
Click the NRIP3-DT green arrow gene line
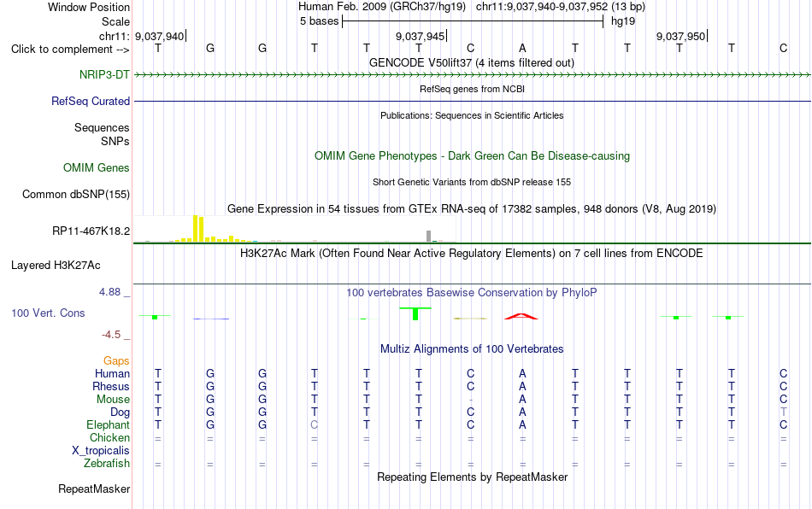(472, 75)
